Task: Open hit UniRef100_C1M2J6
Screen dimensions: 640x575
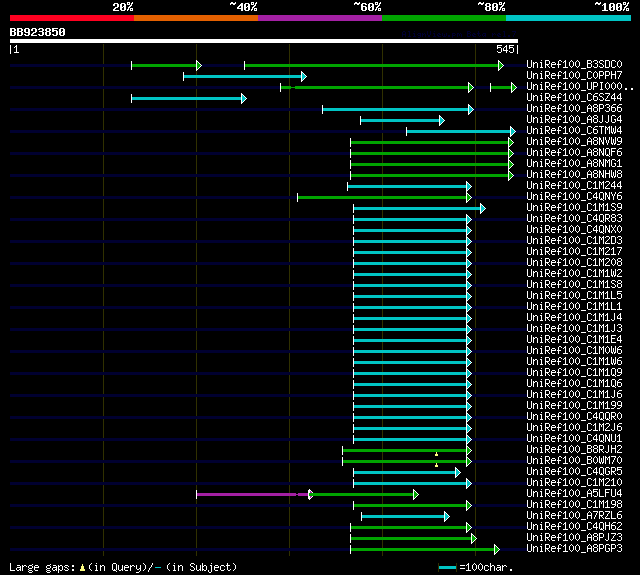Action: point(574,428)
